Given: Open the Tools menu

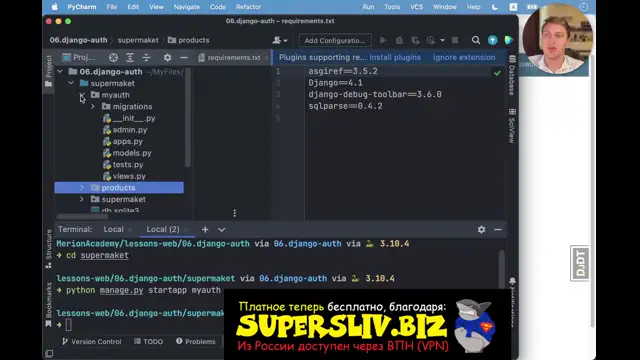Looking at the screenshot, I should tap(392, 7).
